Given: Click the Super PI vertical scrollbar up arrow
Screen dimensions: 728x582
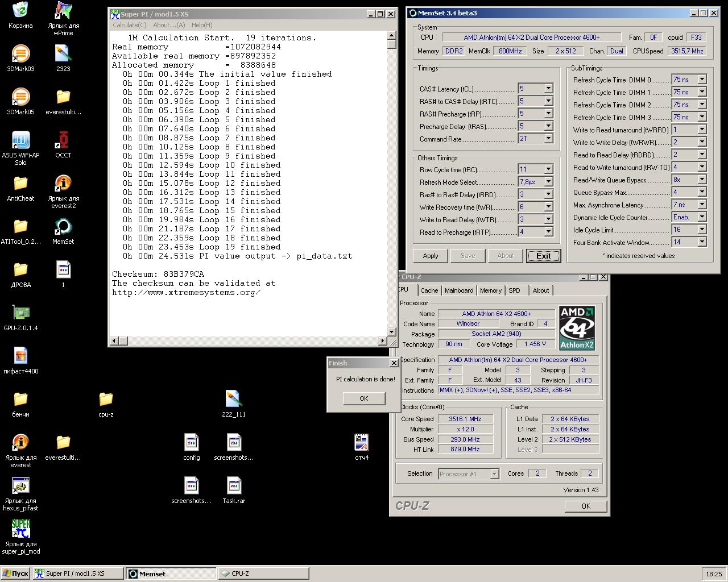Looking at the screenshot, I should point(391,35).
